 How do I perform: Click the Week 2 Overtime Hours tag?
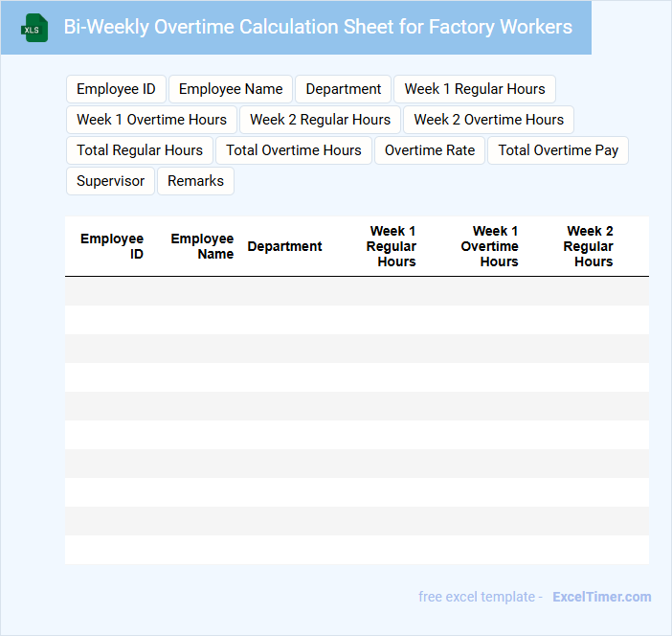(x=488, y=120)
